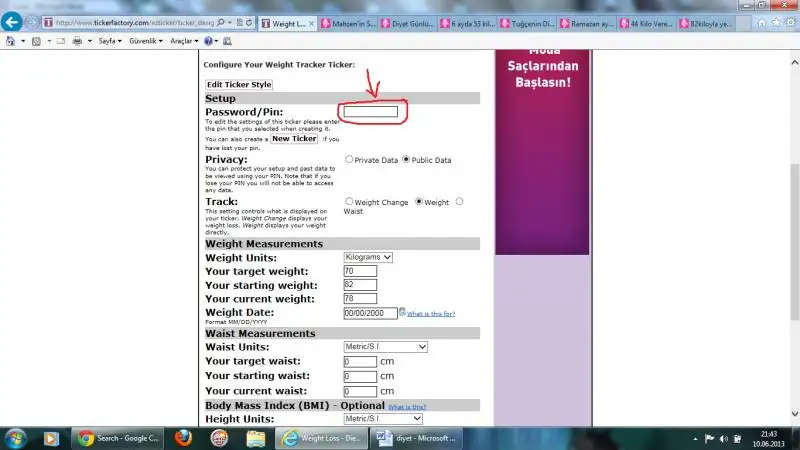800x450 pixels.
Task: Open the Waist Units dropdown
Action: tap(385, 347)
